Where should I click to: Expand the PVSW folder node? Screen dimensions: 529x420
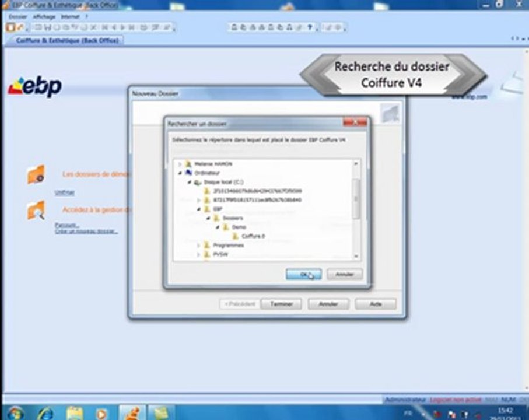tap(199, 254)
